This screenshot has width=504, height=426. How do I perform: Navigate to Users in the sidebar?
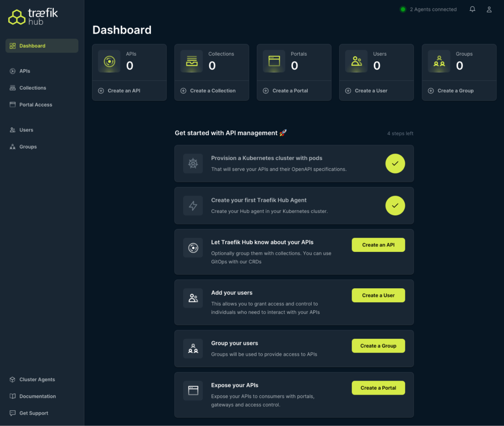pyautogui.click(x=42, y=130)
